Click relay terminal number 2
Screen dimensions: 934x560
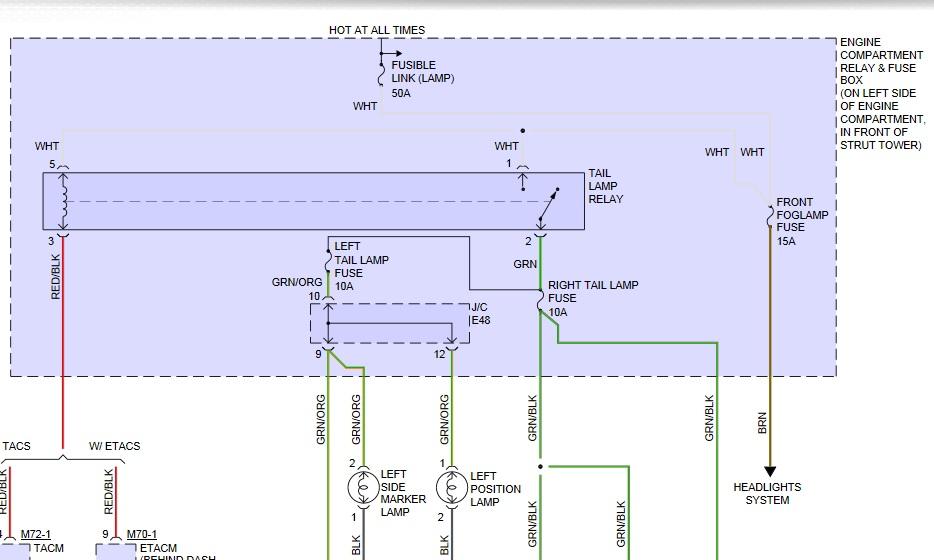528,241
